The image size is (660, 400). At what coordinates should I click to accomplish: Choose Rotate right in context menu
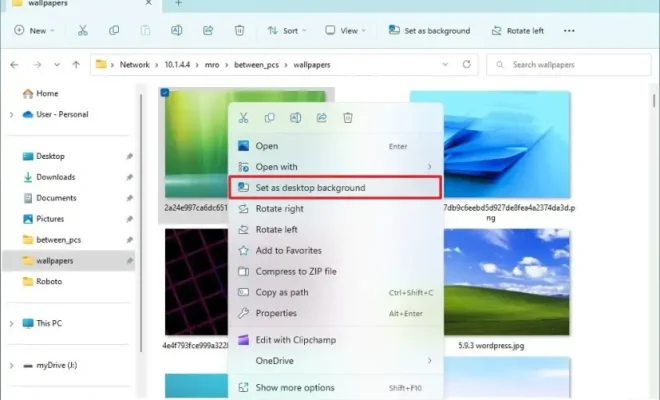click(x=335, y=209)
